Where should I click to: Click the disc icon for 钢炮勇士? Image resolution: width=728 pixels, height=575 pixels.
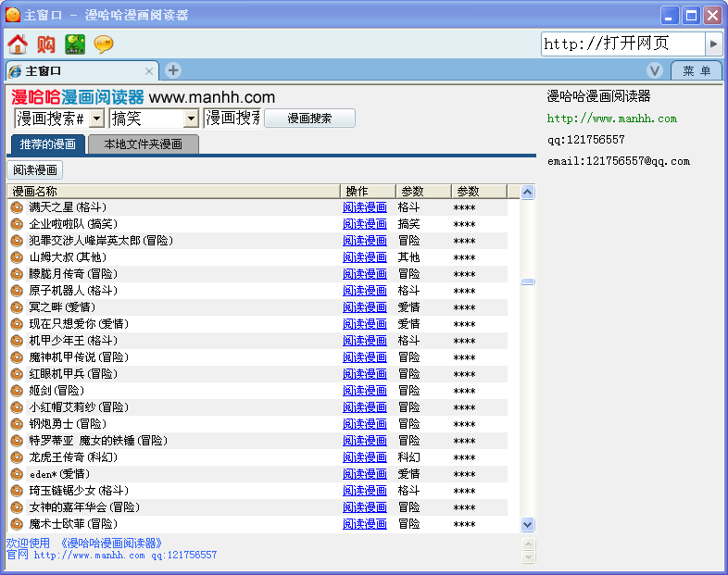tap(17, 424)
